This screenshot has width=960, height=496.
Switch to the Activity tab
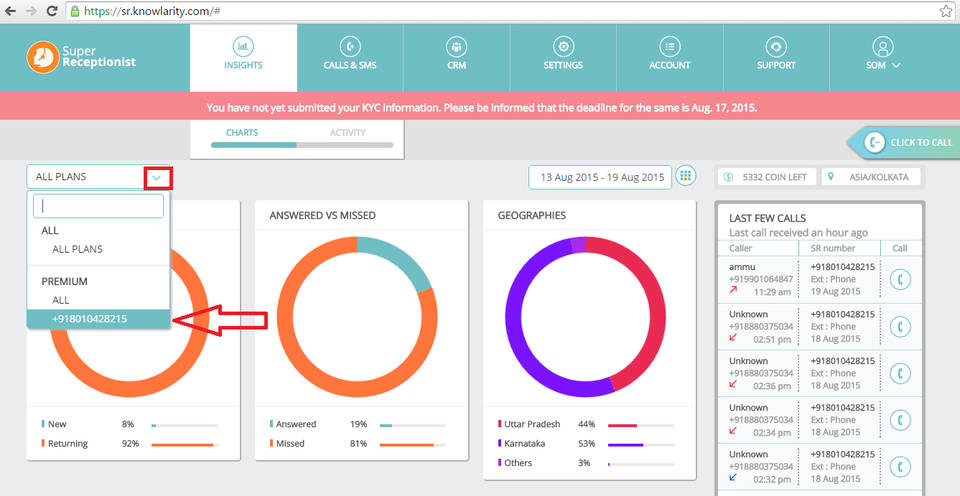347,132
